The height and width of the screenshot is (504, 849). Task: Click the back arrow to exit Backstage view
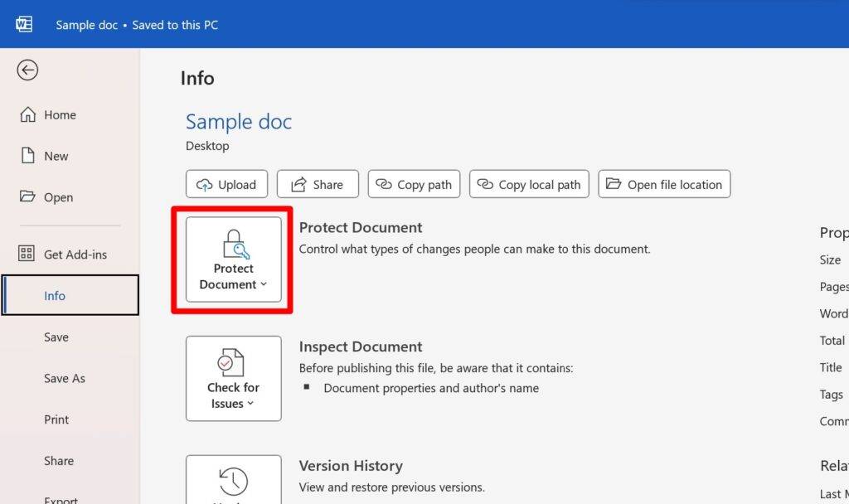pos(27,70)
